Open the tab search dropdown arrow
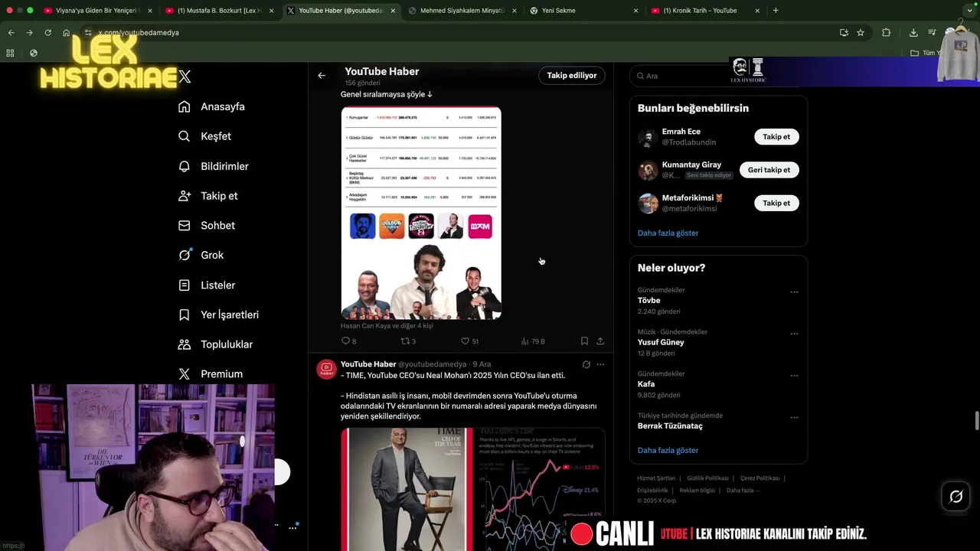The width and height of the screenshot is (980, 551). 968,11
